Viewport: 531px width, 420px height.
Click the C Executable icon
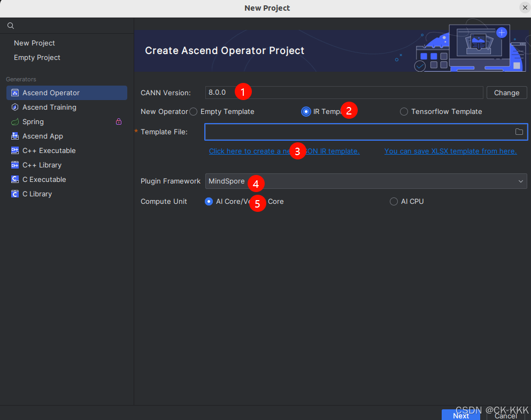(x=15, y=180)
